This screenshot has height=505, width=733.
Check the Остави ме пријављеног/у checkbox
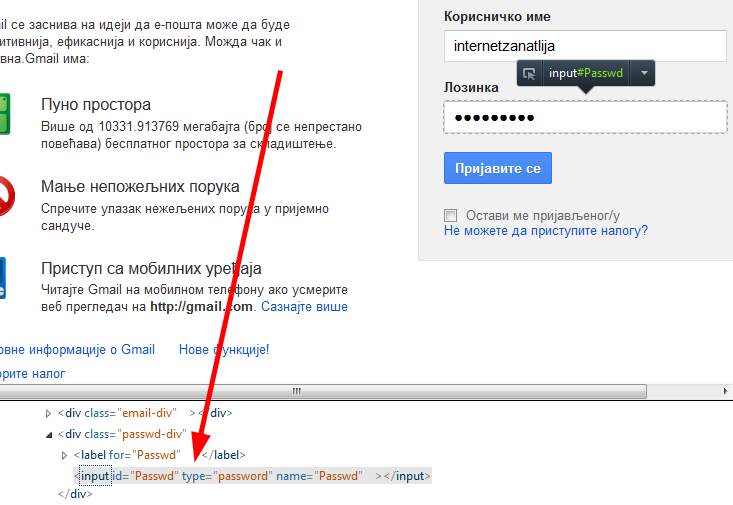[x=451, y=216]
